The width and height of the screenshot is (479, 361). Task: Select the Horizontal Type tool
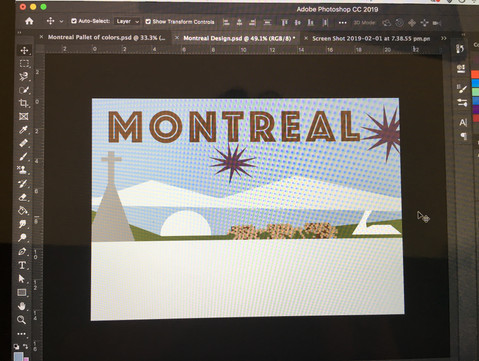point(22,265)
